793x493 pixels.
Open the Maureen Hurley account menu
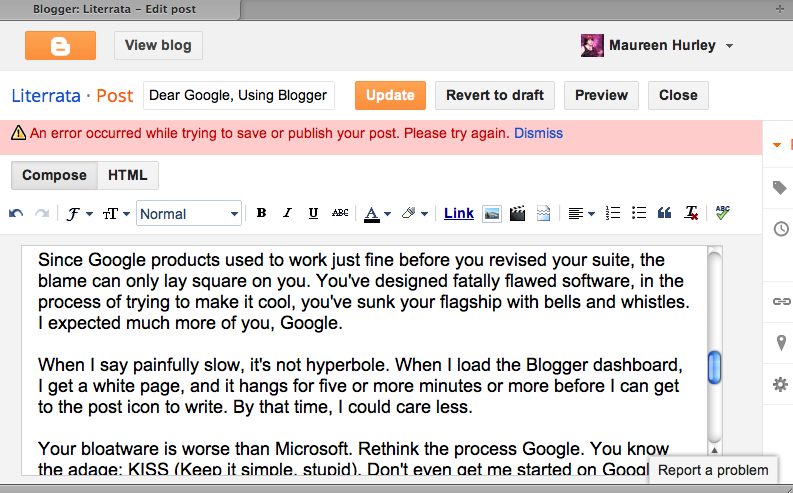pyautogui.click(x=657, y=46)
